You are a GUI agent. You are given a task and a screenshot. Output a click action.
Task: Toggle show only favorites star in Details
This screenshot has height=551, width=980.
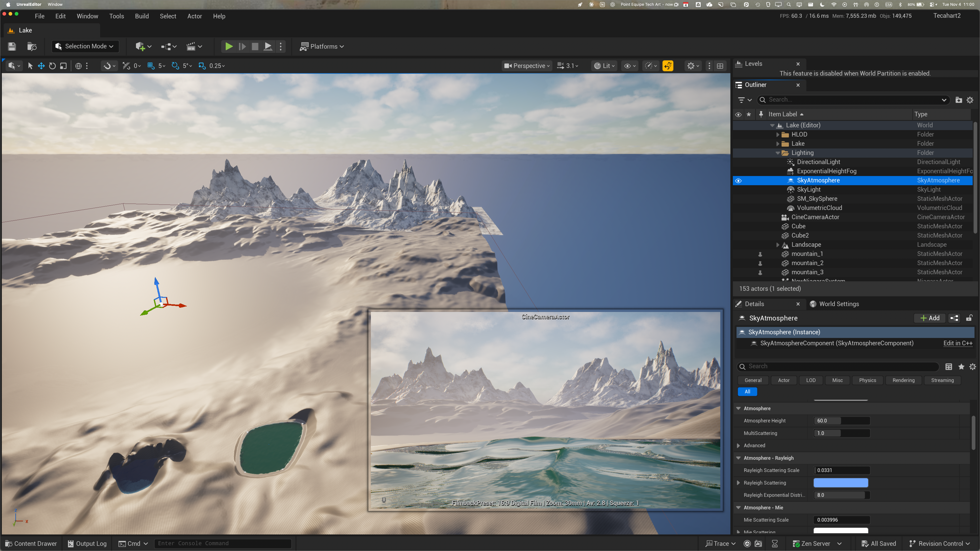pyautogui.click(x=961, y=367)
